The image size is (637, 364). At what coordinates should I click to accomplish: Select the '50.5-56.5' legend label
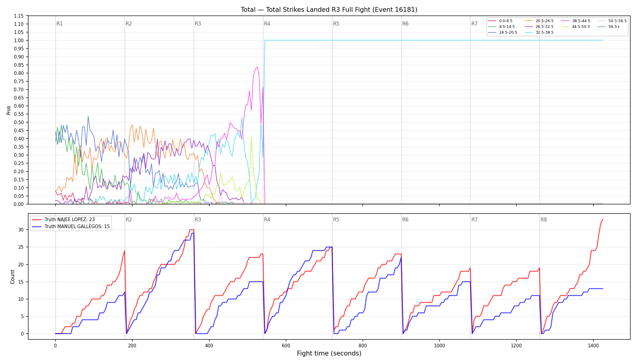[618, 21]
